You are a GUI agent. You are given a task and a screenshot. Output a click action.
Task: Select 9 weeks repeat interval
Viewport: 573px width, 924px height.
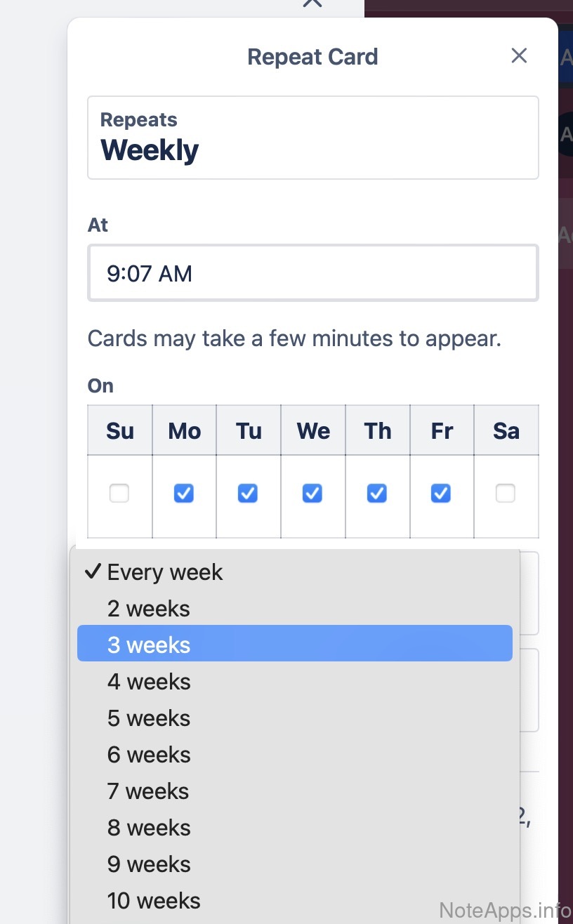(149, 864)
